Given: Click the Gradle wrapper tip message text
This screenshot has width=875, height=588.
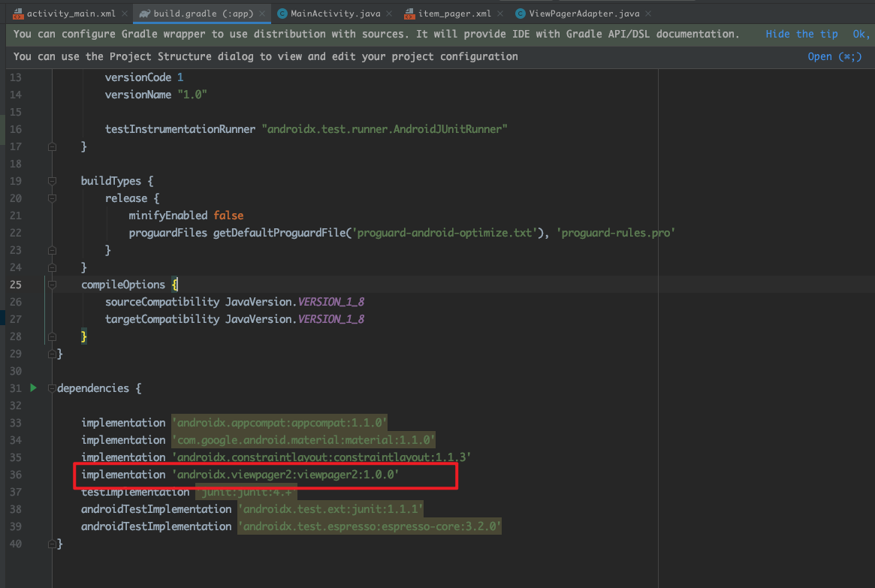Looking at the screenshot, I should pos(376,34).
